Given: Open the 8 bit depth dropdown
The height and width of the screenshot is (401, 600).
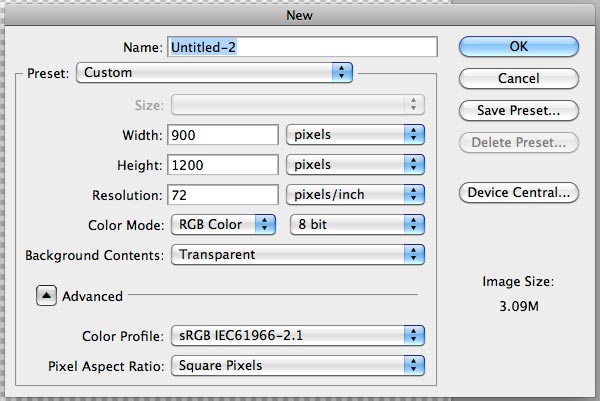Looking at the screenshot, I should [357, 224].
